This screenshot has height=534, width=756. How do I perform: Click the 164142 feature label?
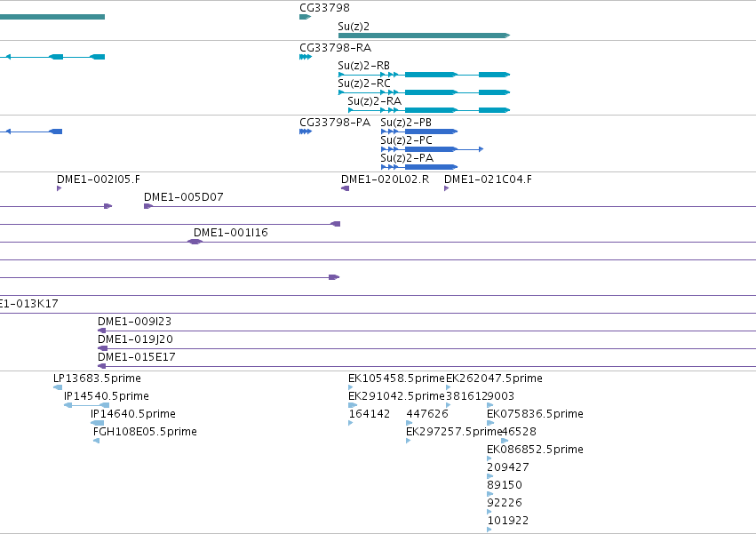click(x=369, y=414)
